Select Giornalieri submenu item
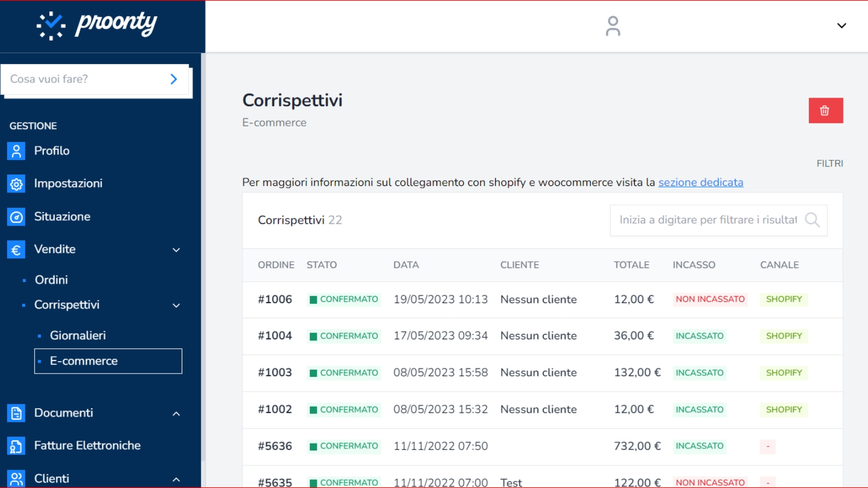868x488 pixels. (x=78, y=336)
